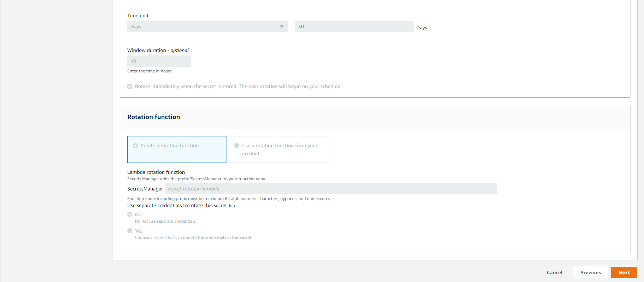This screenshot has height=282, width=644.
Task: Click the dropdown arrow in Time unit selector
Action: point(282,27)
